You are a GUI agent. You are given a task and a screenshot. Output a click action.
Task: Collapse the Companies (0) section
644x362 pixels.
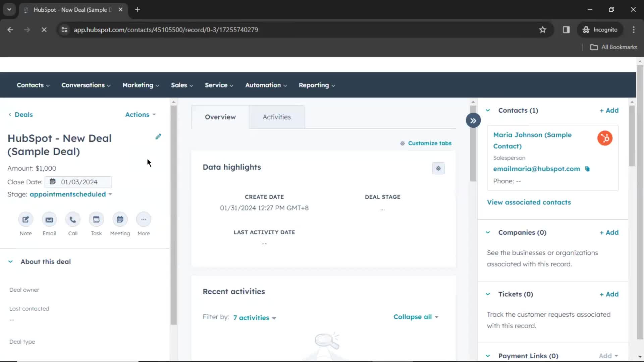tap(488, 232)
